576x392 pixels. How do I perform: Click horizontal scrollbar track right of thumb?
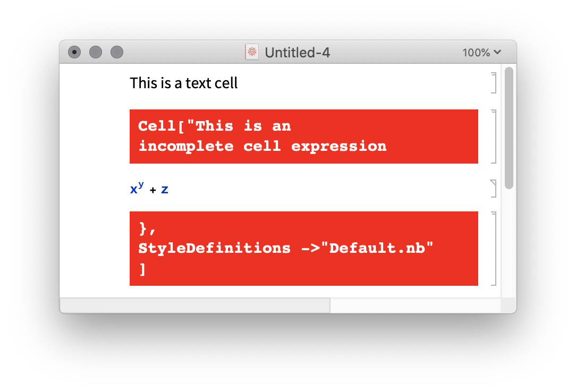coord(414,305)
